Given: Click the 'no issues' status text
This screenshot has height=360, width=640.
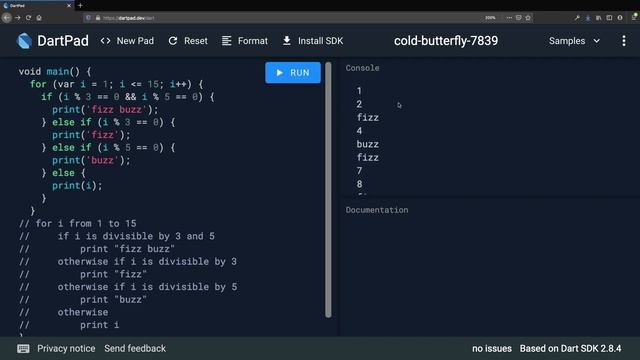Looking at the screenshot, I should 492,349.
